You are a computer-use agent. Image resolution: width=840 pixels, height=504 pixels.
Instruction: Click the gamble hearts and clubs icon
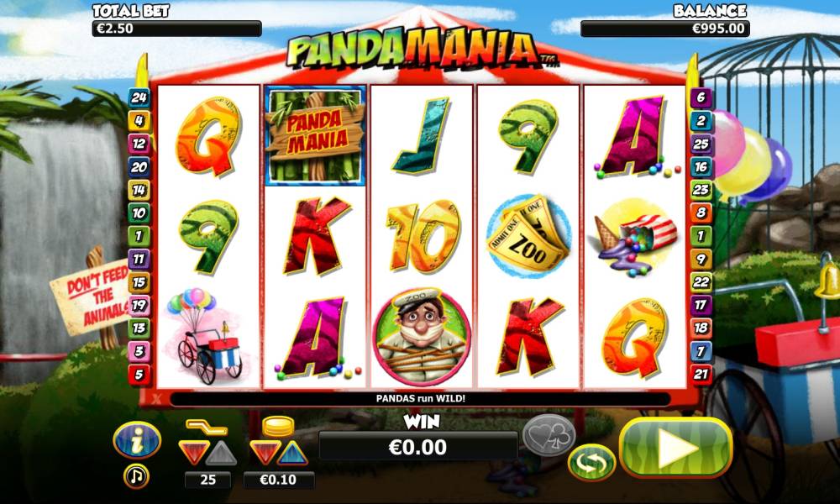coord(549,435)
